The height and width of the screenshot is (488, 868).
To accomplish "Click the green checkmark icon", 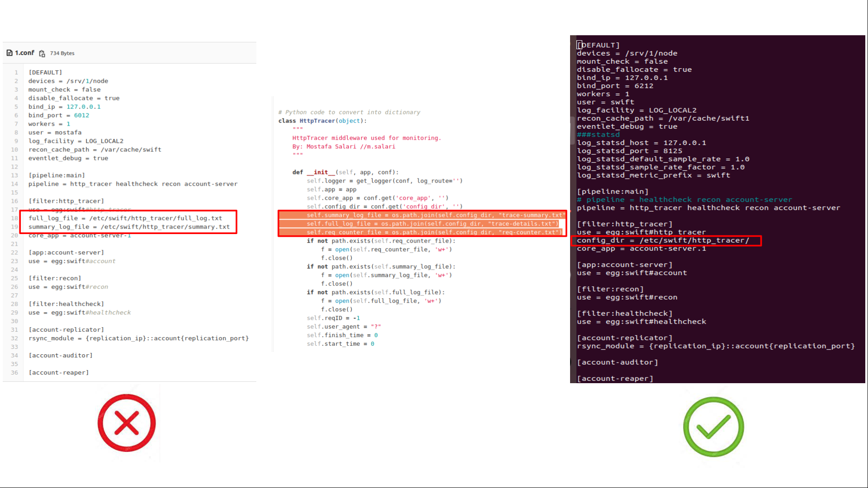I will click(713, 427).
